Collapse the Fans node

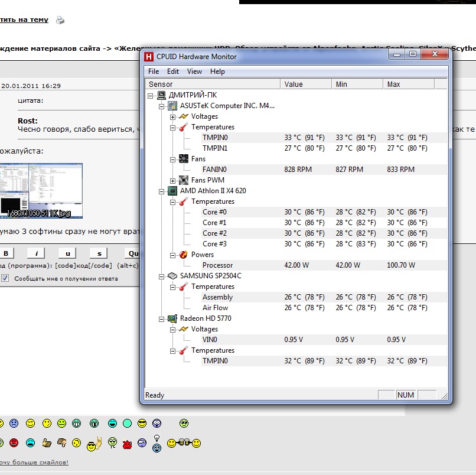(x=172, y=160)
